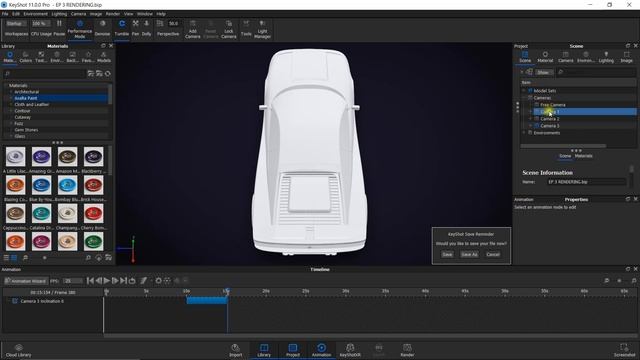This screenshot has width=640, height=360.
Task: Click the scene Name input field
Action: pos(586,182)
